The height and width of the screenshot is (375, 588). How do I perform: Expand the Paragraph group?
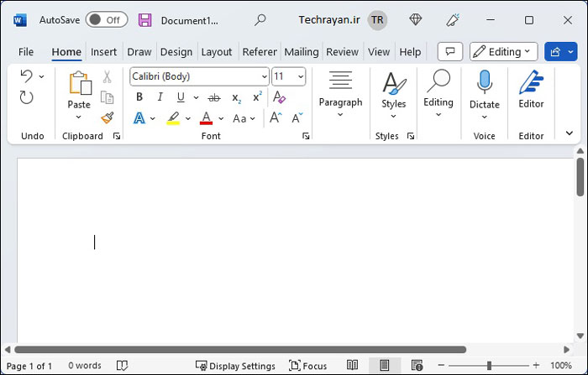[340, 93]
